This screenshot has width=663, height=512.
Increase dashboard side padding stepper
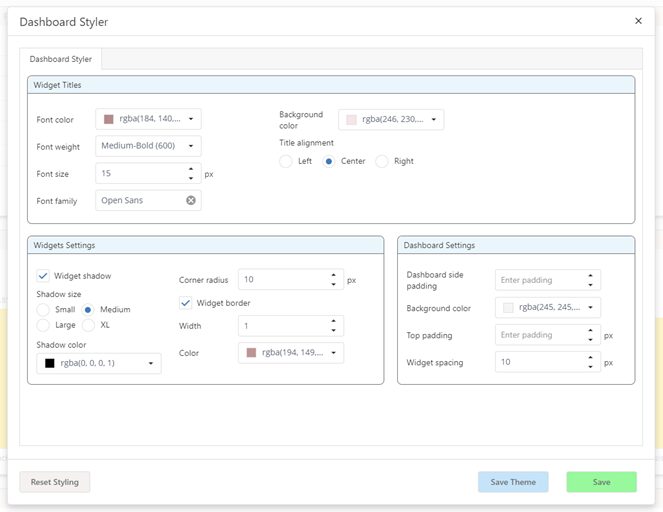coord(590,276)
